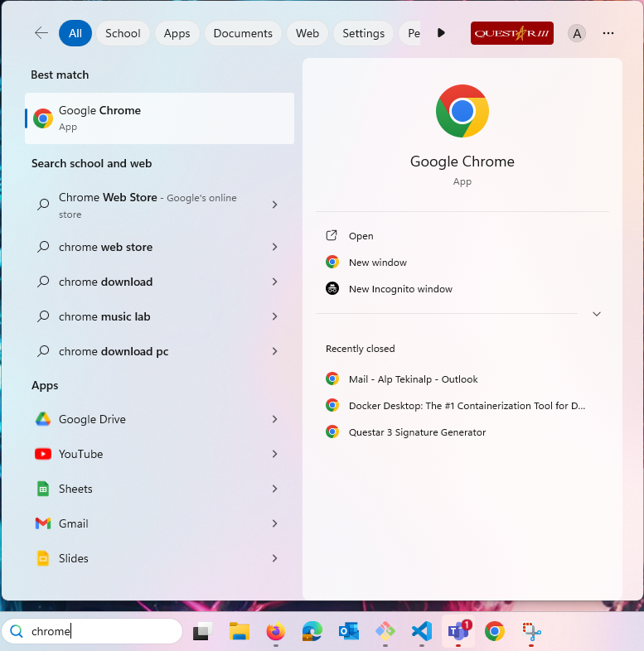Click the Slides app icon
This screenshot has height=651, width=644.
[43, 559]
